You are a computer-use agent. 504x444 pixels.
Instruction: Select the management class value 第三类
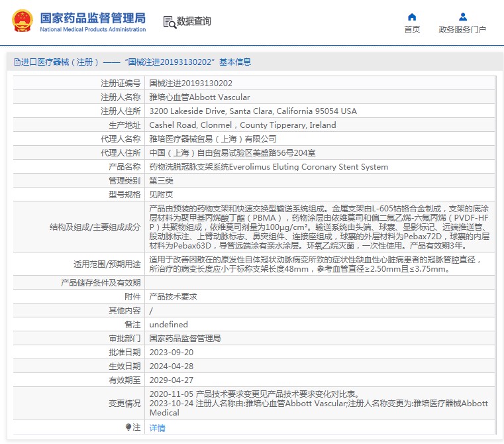(161, 180)
